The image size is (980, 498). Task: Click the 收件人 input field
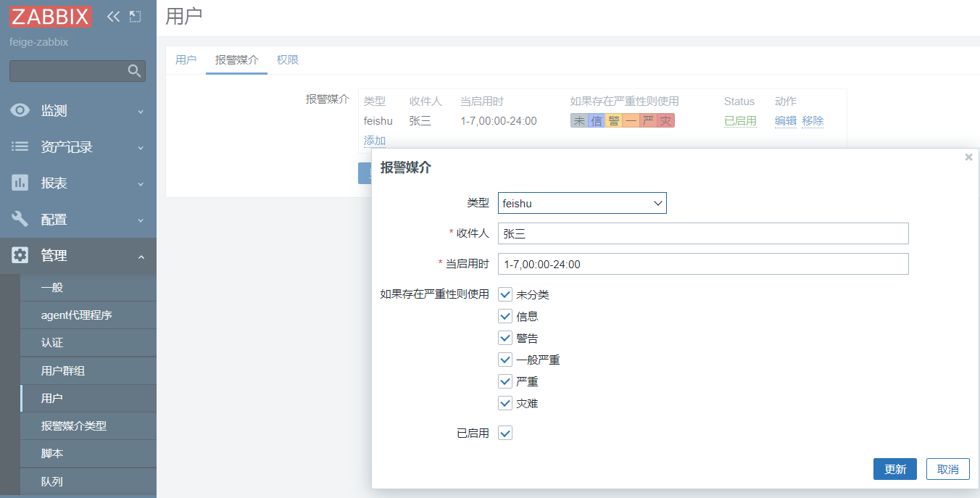[703, 233]
